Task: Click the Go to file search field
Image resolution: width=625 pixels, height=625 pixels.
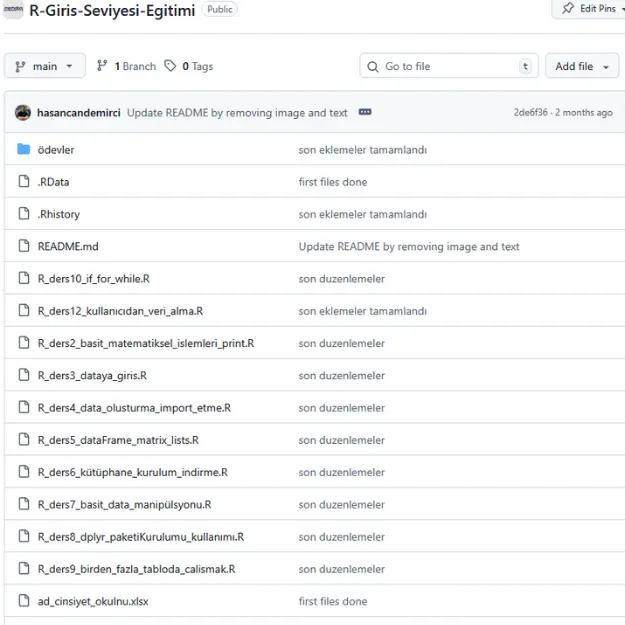Action: tap(449, 66)
